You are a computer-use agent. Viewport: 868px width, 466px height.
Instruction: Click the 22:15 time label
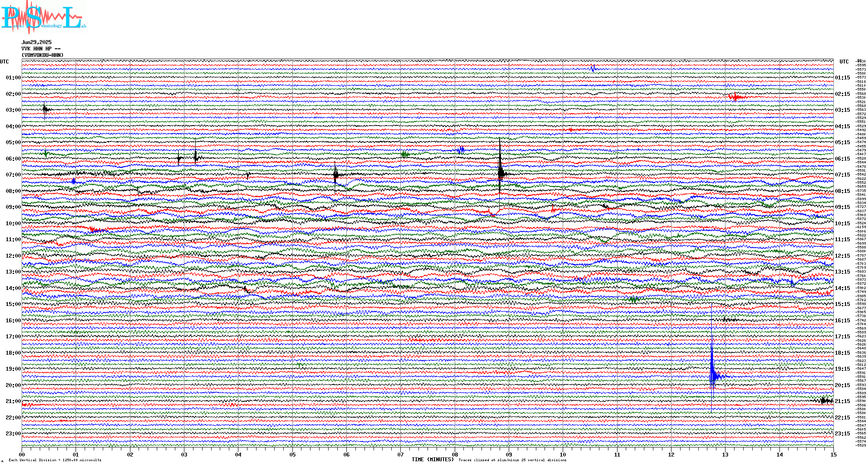[843, 418]
